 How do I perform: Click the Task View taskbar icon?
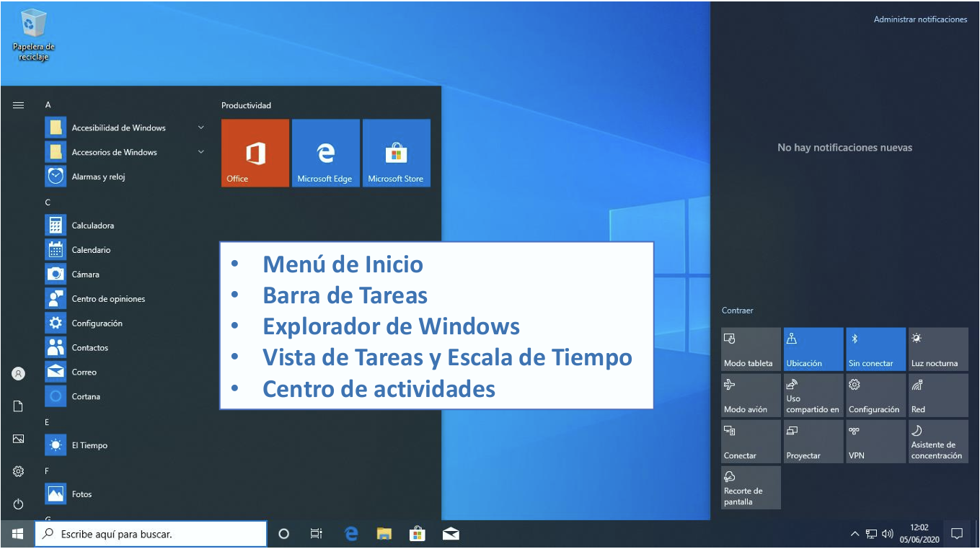[316, 534]
